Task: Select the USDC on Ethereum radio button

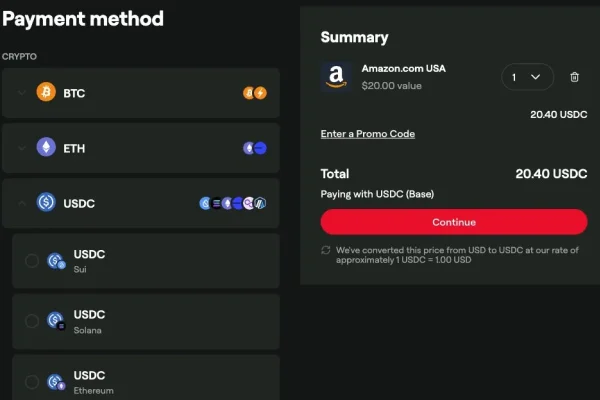Action: point(31,381)
